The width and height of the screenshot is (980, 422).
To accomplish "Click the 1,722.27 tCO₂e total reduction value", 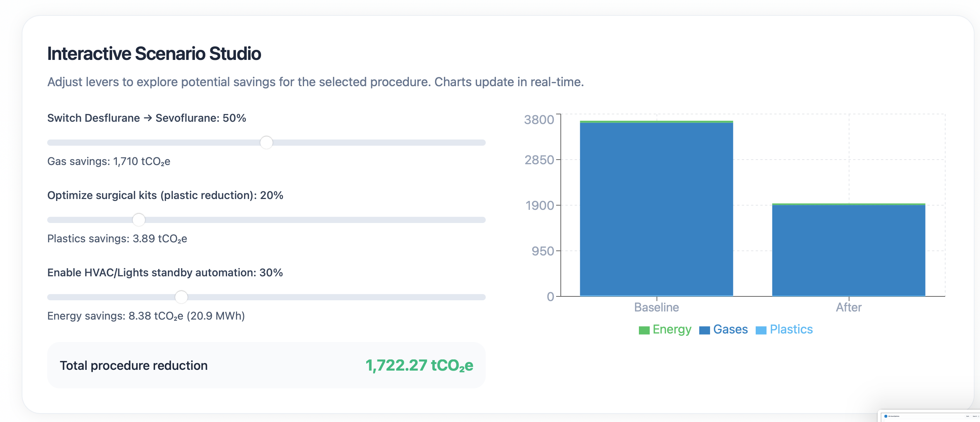I will point(419,365).
